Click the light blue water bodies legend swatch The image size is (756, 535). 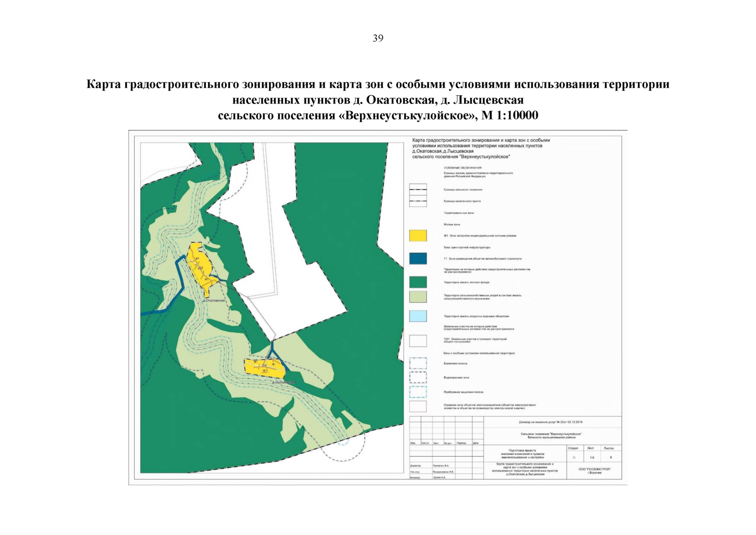point(417,316)
